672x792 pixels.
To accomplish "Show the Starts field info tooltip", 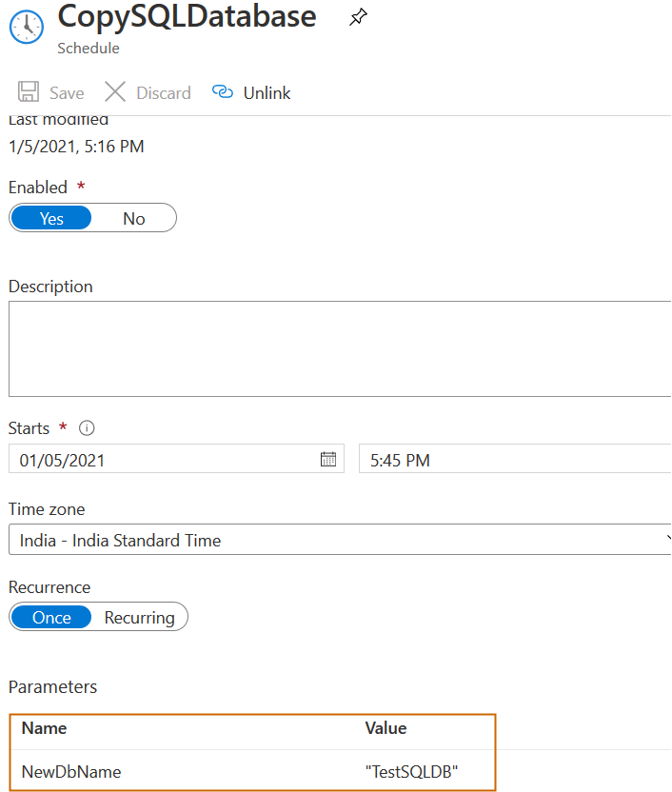I will [87, 428].
